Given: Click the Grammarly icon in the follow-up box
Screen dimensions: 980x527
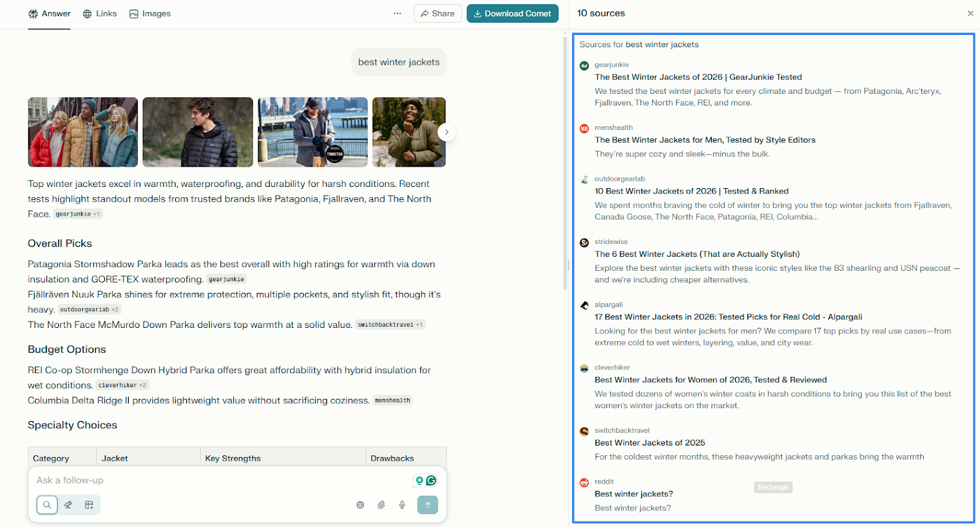Looking at the screenshot, I should tap(432, 480).
